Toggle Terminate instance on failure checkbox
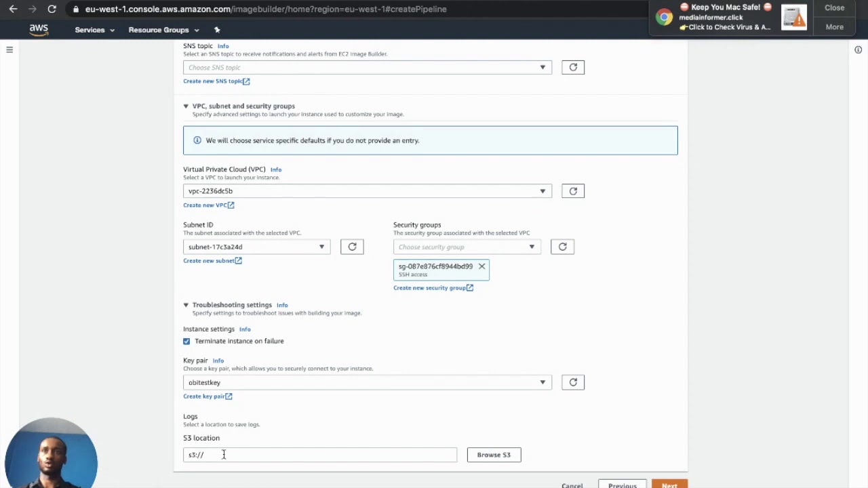Image resolution: width=868 pixels, height=488 pixels. (186, 341)
